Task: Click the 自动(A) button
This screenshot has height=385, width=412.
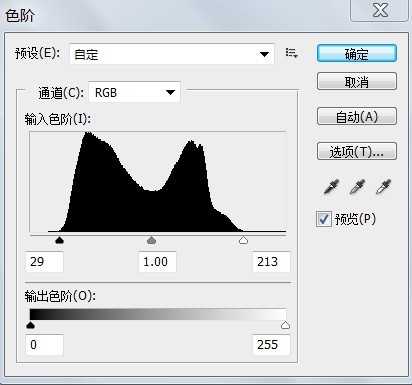Action: 357,116
